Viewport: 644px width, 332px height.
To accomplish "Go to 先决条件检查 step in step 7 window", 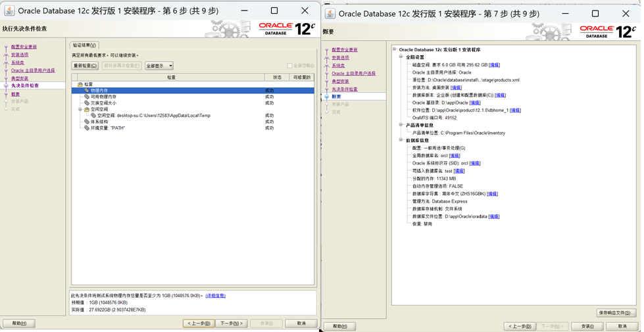I will (345, 89).
